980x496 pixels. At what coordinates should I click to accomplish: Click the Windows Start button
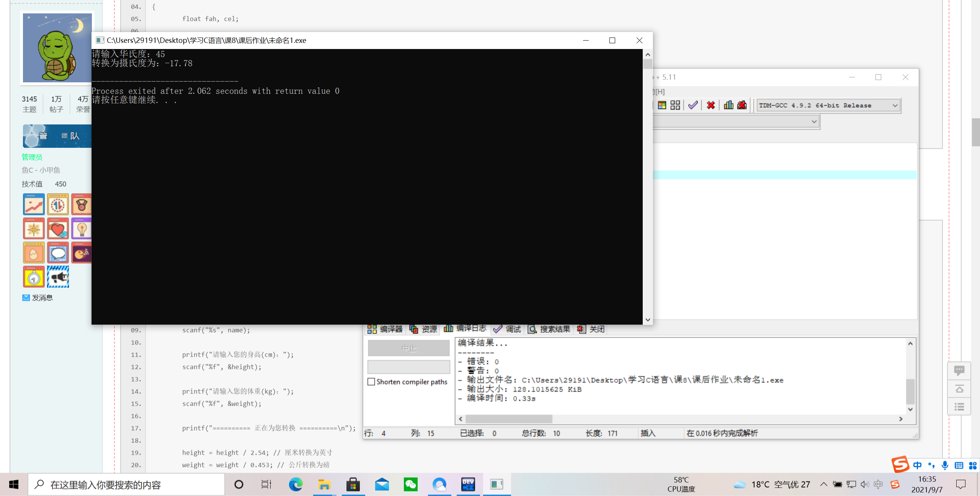[14, 485]
